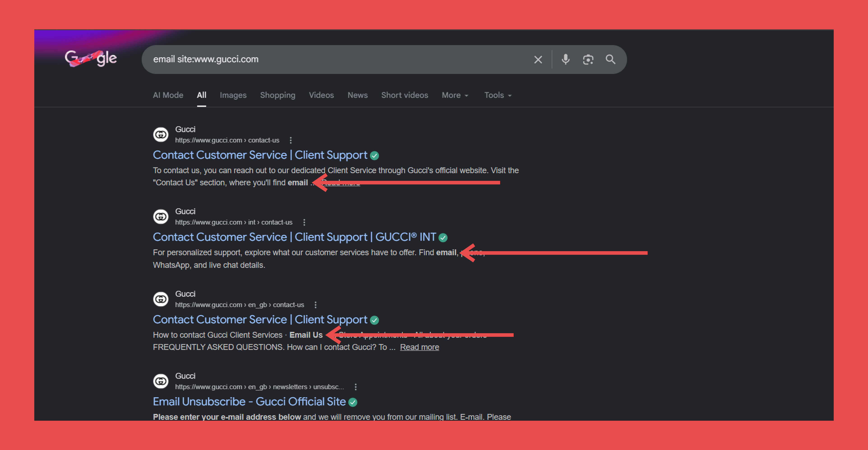This screenshot has width=868, height=450.
Task: Open Google Lens image search icon
Action: click(588, 60)
